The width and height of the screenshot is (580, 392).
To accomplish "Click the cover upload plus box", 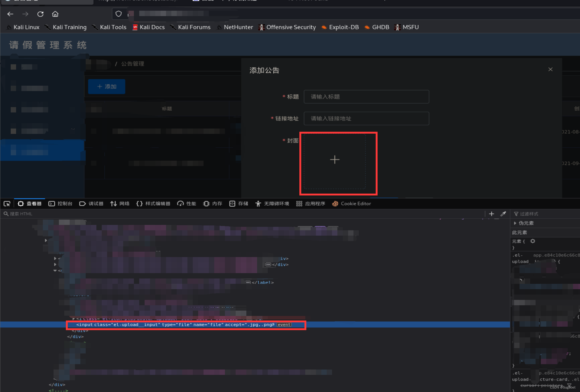I will (x=335, y=160).
